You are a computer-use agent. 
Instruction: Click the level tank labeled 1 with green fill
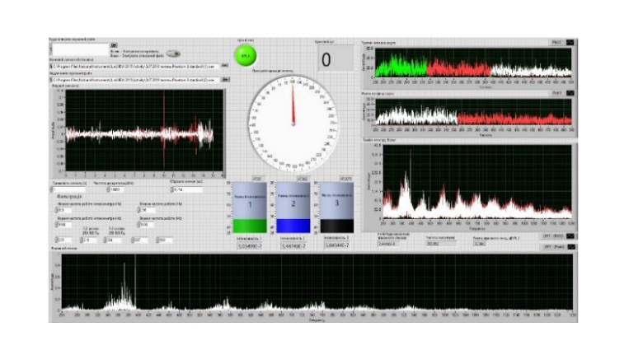click(250, 208)
